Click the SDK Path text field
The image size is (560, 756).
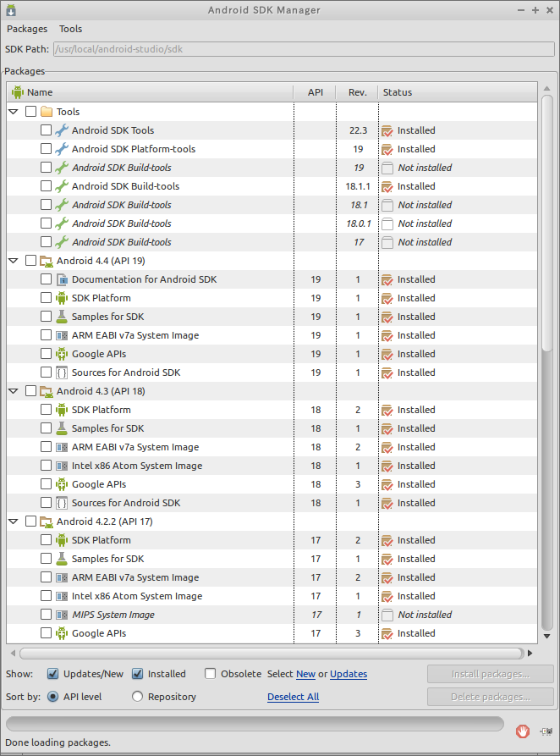(304, 49)
